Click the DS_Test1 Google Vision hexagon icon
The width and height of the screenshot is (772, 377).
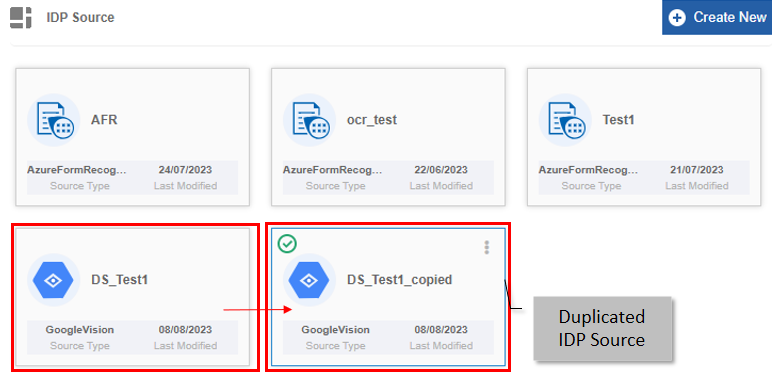53,280
